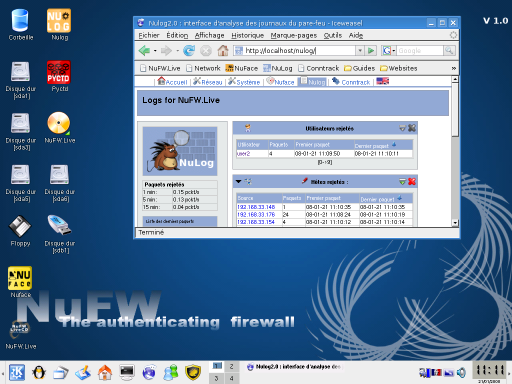This screenshot has width=512, height=384.
Task: Click the shield icon in the taskbar
Action: 193,372
